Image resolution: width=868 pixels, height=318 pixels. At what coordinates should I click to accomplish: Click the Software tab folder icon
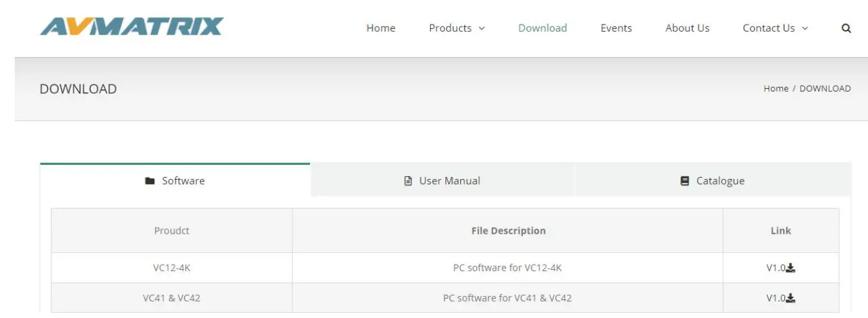click(x=150, y=181)
